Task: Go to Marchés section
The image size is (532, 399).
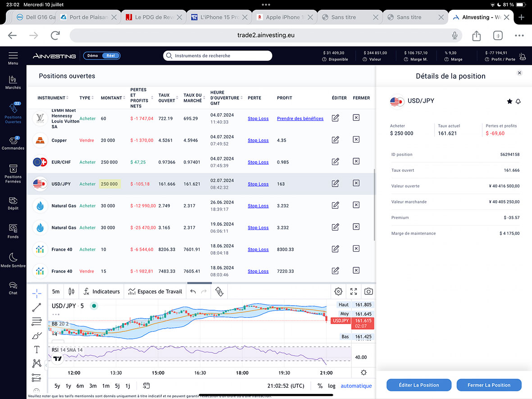Action: (x=13, y=82)
